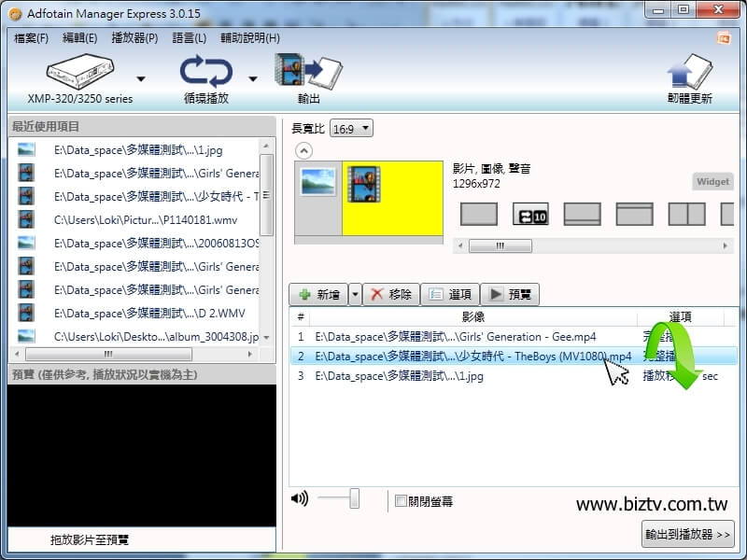Click the video file icon beside D 2.WMV

coord(26,313)
